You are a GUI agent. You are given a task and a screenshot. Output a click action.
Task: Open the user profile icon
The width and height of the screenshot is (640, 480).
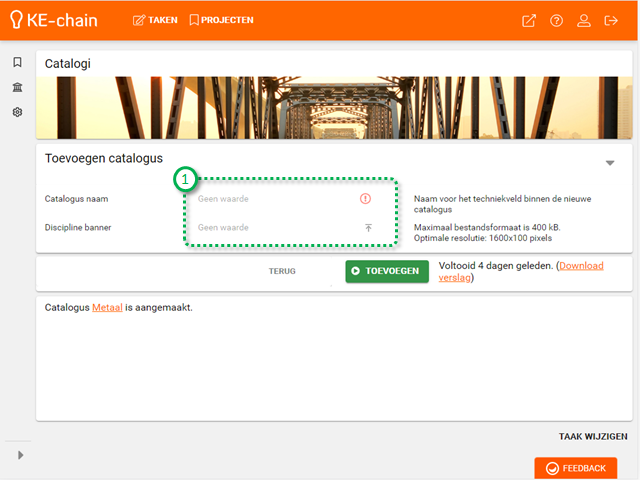click(584, 20)
